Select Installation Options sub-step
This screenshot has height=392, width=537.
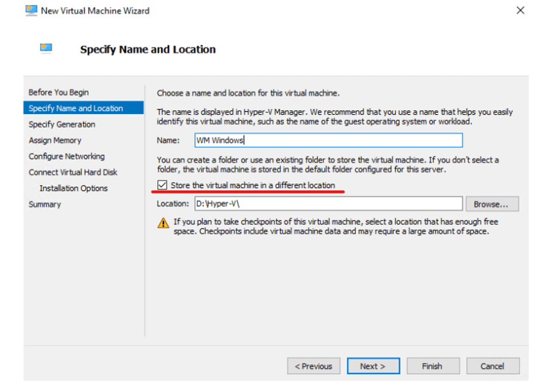[73, 189]
